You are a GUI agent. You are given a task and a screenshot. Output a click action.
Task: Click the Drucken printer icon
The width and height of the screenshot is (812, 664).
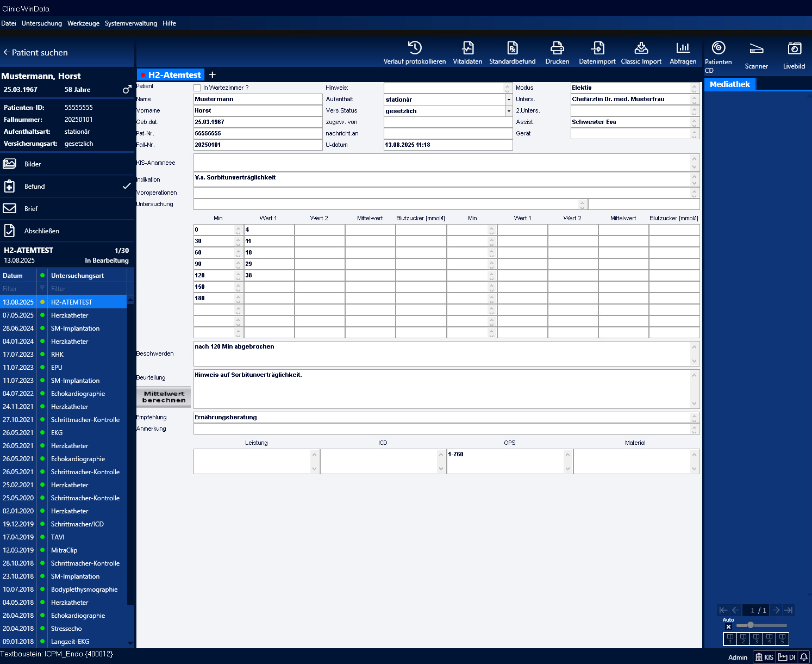(x=557, y=48)
